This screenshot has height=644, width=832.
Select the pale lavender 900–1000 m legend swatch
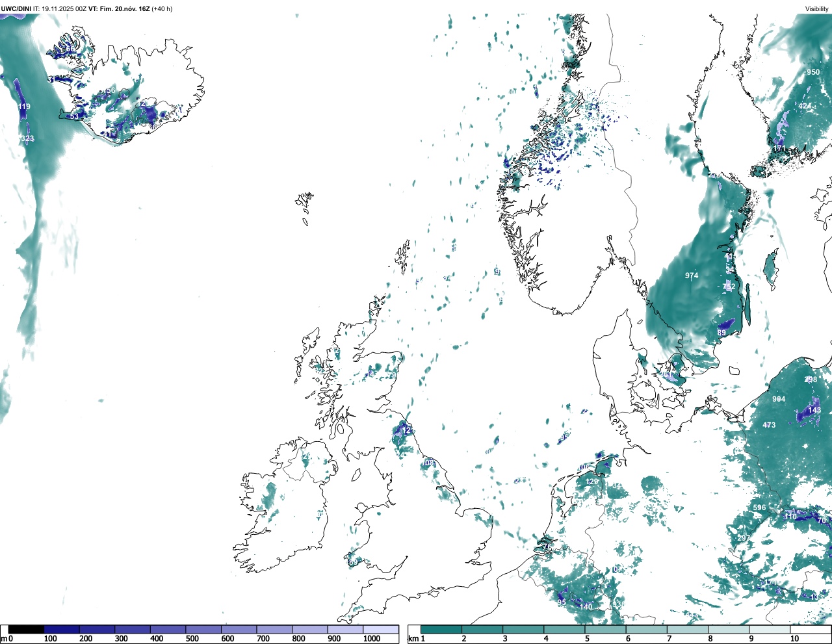coord(345,629)
